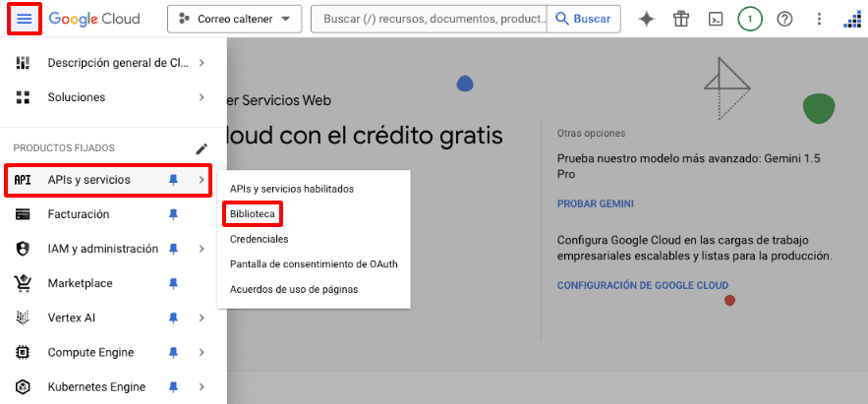Click the Gemini 1.5 Pro text
Viewport: 868px width, 404px height.
tap(690, 166)
